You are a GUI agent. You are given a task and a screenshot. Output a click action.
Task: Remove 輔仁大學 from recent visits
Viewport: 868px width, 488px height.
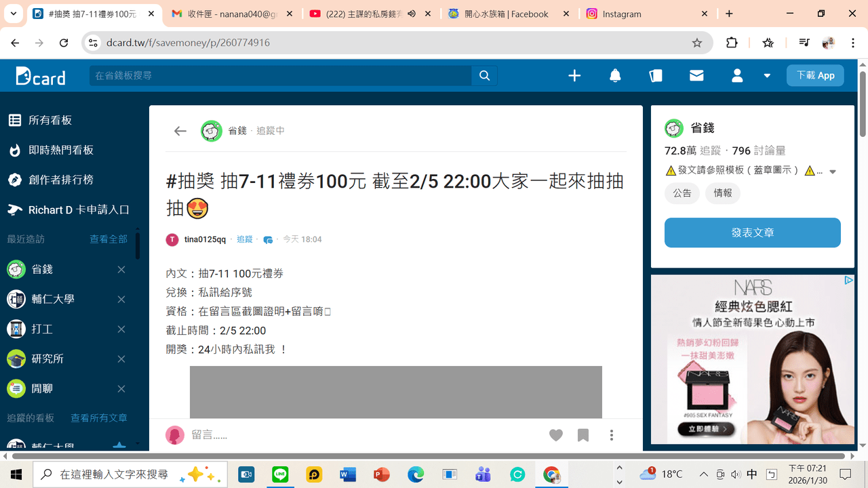click(x=121, y=300)
